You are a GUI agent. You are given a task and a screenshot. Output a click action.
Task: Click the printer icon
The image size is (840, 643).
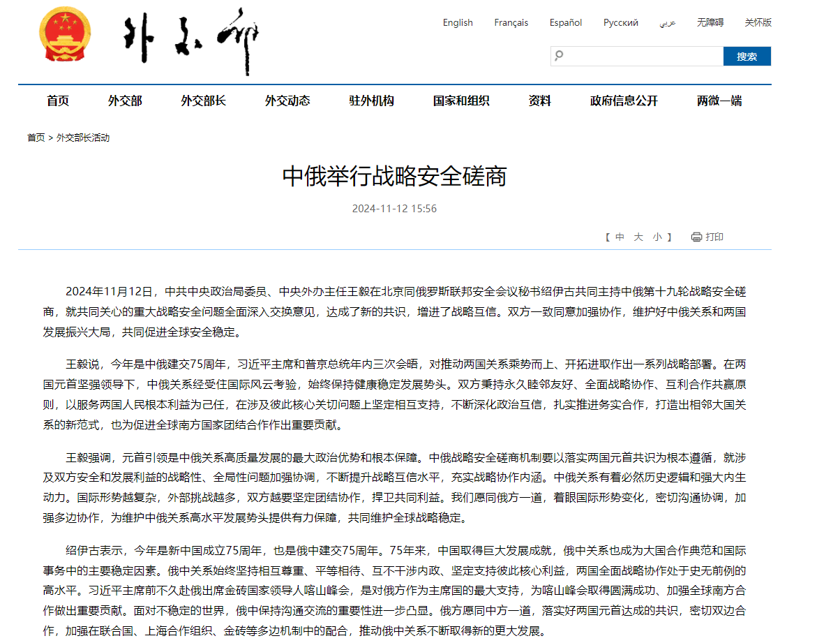696,237
